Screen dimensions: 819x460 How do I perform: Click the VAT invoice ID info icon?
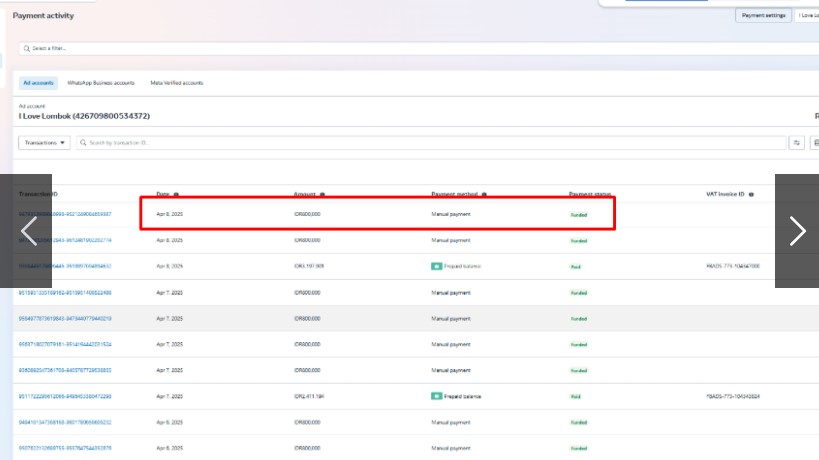(x=751, y=194)
